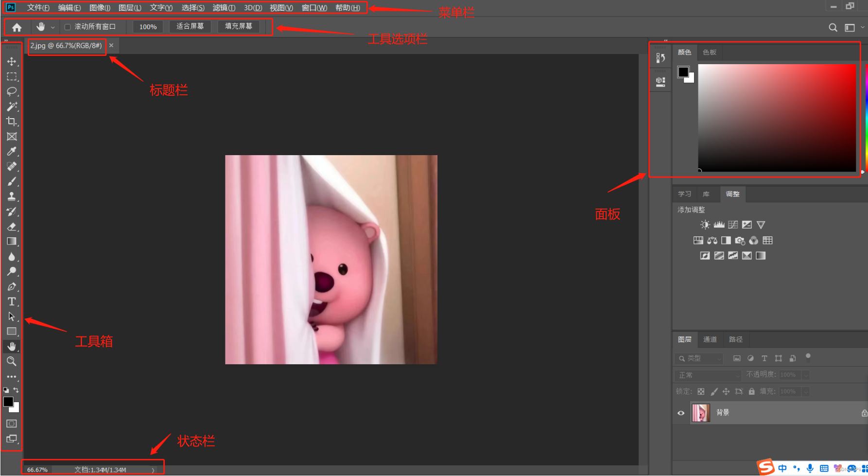
Task: Open the 不透明度 value dropdown arrow
Action: click(806, 375)
